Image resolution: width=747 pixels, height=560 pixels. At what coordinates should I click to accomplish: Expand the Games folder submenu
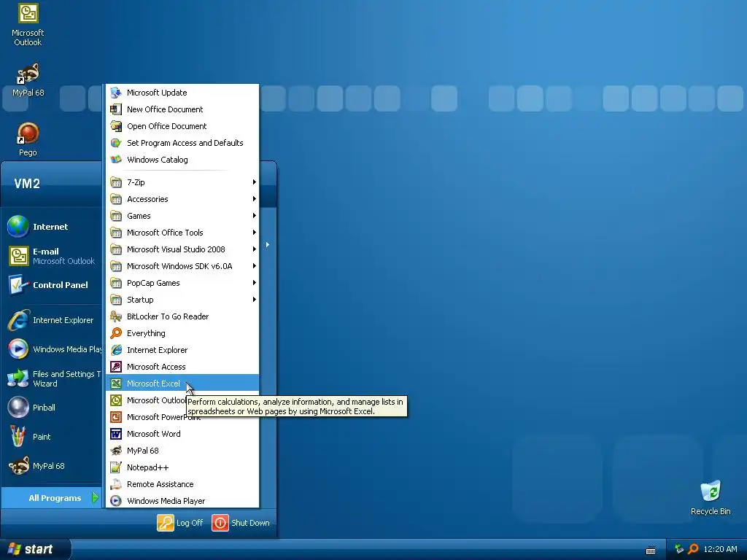tap(183, 216)
